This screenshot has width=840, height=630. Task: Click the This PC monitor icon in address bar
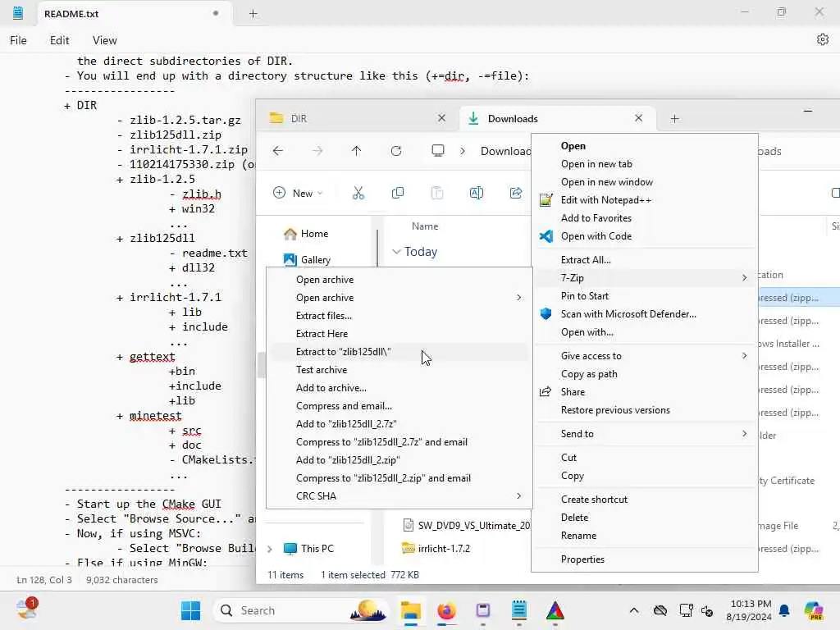point(438,151)
